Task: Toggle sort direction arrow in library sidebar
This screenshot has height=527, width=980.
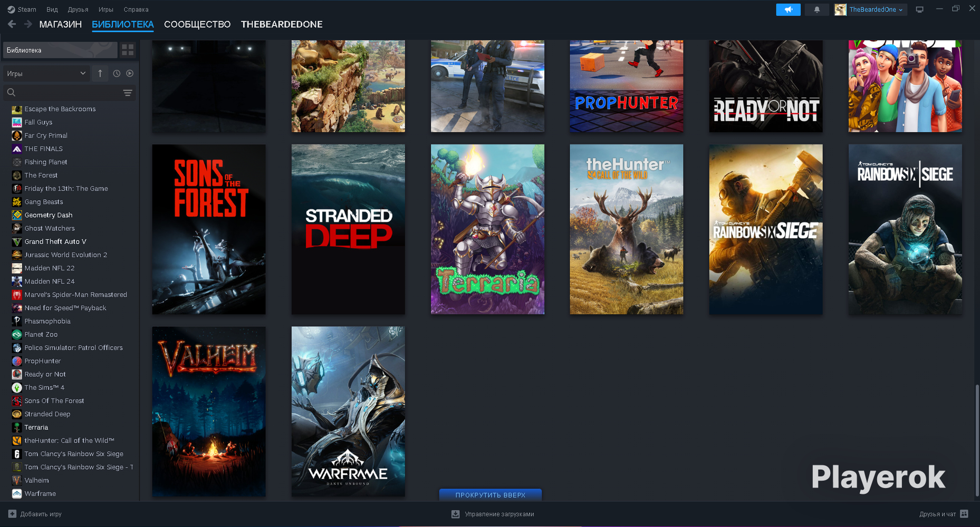Action: pyautogui.click(x=100, y=74)
